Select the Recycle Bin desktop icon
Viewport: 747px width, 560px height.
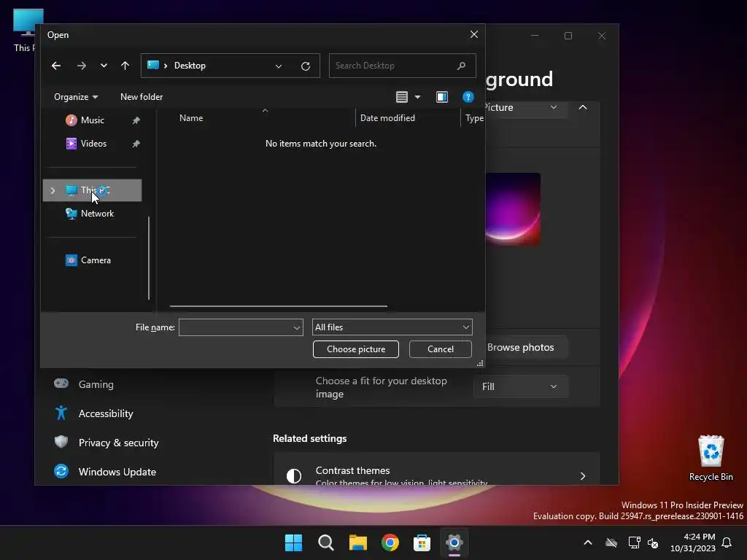(x=711, y=459)
